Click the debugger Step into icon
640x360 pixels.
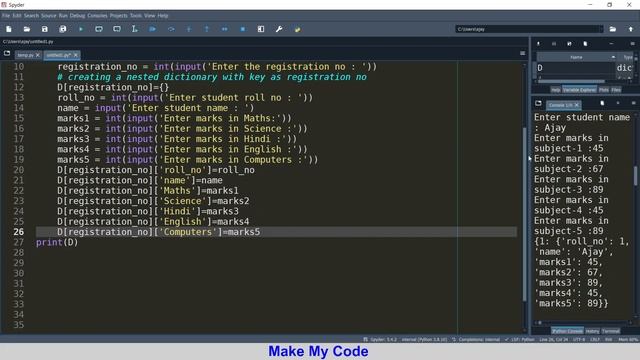pos(189,29)
